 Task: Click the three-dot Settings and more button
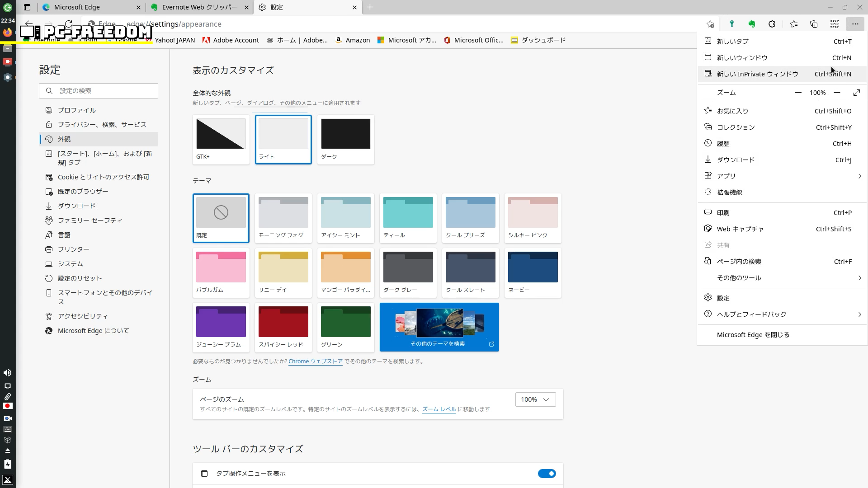855,24
